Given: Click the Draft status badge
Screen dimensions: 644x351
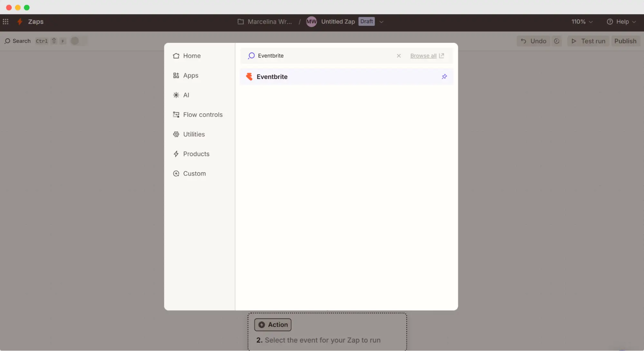Looking at the screenshot, I should coord(367,21).
